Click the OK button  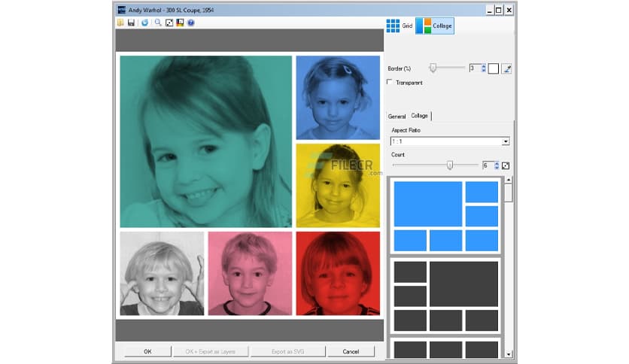click(147, 351)
